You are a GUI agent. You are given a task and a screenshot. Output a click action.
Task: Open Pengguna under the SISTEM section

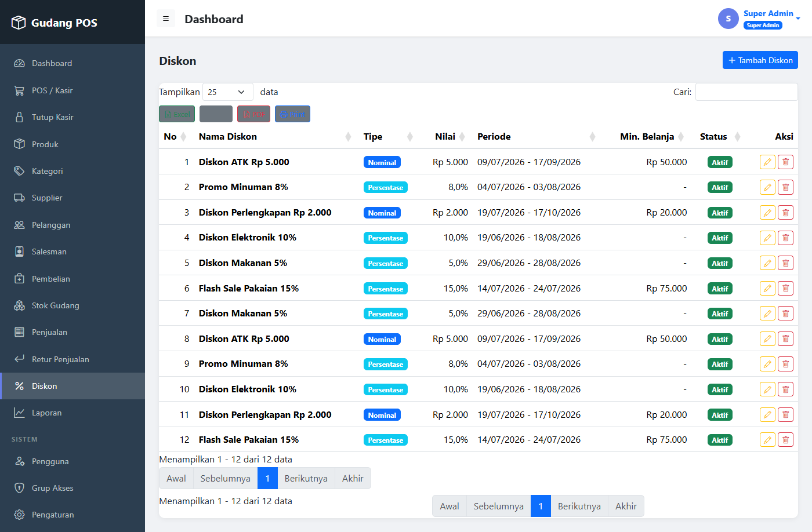pyautogui.click(x=72, y=461)
